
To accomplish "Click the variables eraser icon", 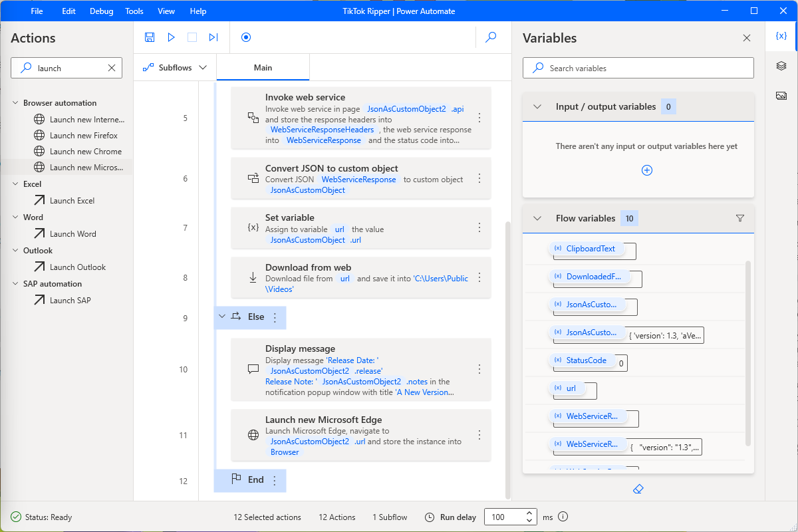I will [x=638, y=489].
